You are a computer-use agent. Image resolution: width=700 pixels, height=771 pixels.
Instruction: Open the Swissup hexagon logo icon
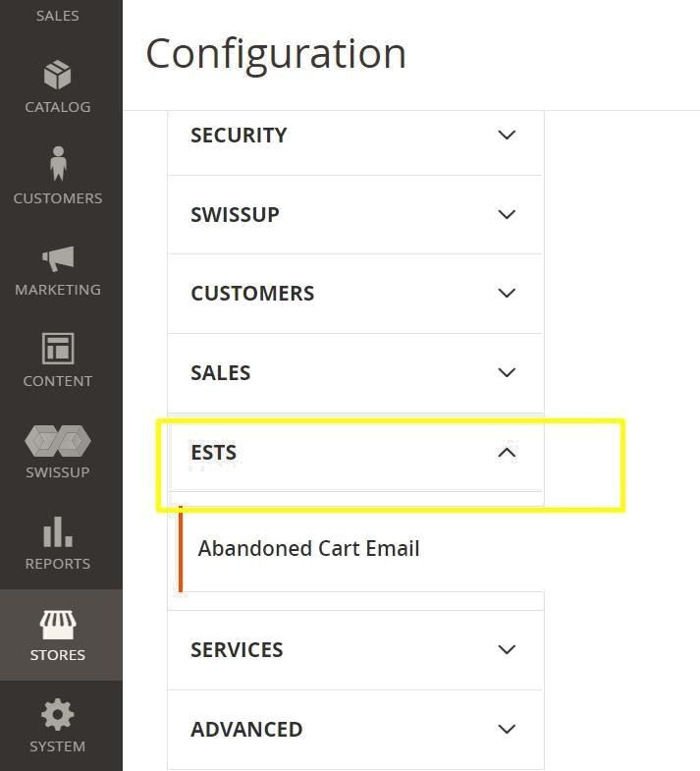(x=58, y=441)
